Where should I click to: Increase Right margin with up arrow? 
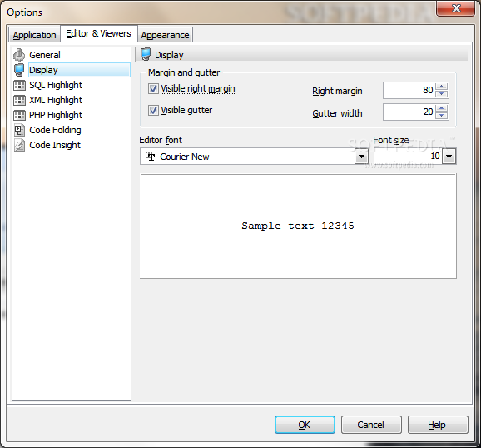point(441,87)
